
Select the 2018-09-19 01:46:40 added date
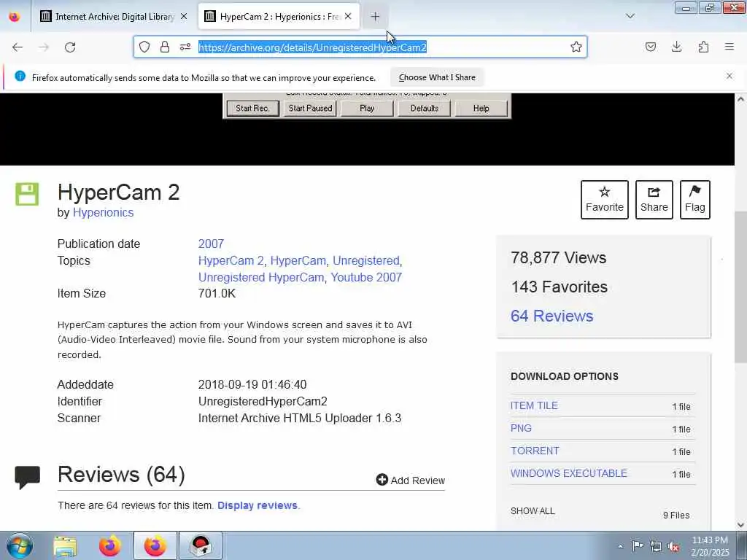click(x=252, y=384)
